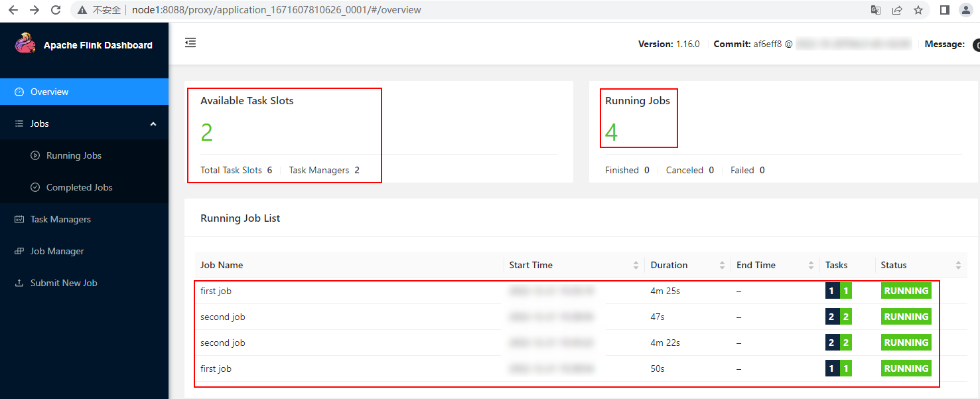Click the translate page icon

point(876,10)
